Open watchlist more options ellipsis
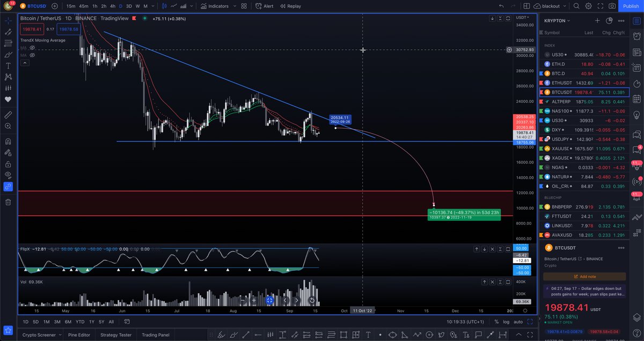Viewport: 644px width, 341px height. point(621,20)
